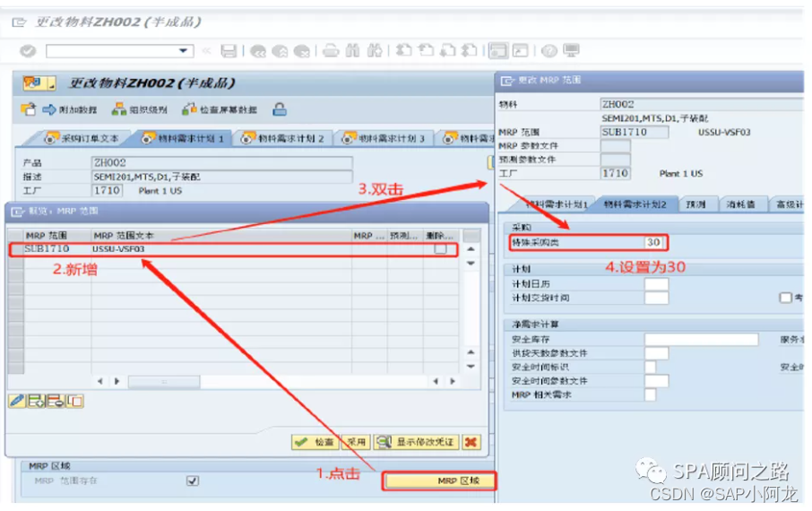Click the upper scroll-up arrow of MRP table

pyautogui.click(x=471, y=249)
